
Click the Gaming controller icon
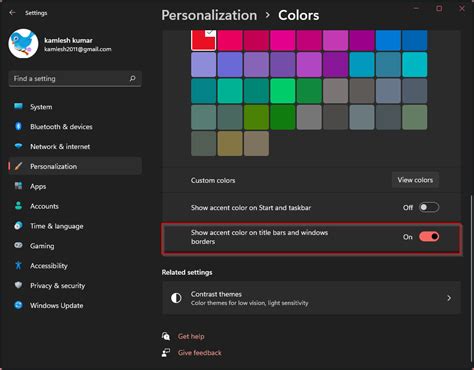point(18,245)
